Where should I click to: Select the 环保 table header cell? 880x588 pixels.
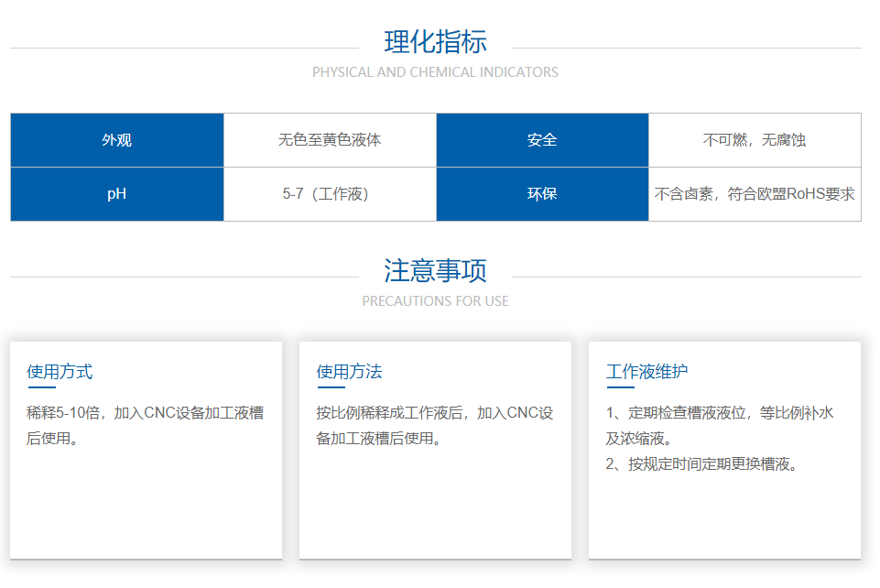point(542,194)
